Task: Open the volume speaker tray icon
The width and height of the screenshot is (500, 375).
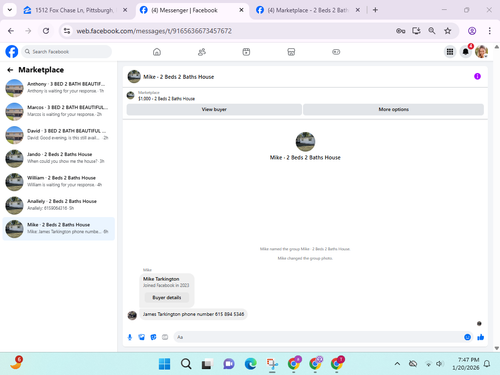Action: coord(439,364)
